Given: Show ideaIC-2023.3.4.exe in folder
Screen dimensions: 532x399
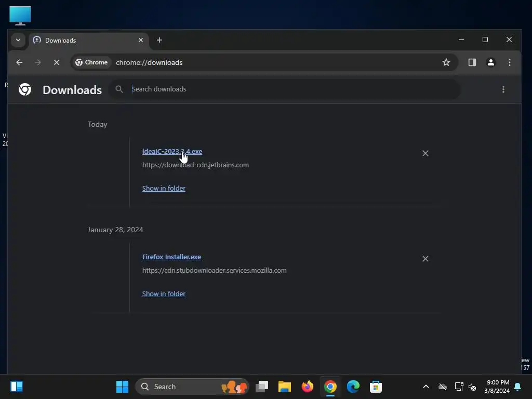Looking at the screenshot, I should click(x=164, y=188).
